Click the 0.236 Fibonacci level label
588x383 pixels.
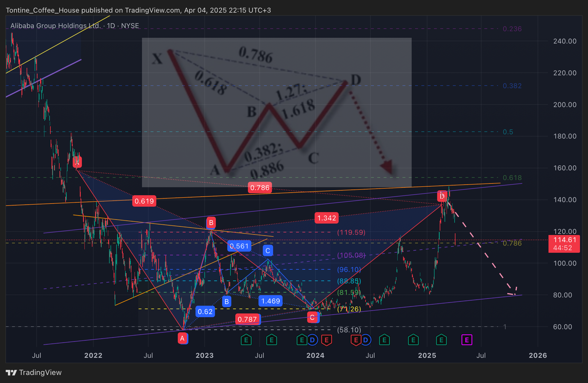(x=512, y=29)
